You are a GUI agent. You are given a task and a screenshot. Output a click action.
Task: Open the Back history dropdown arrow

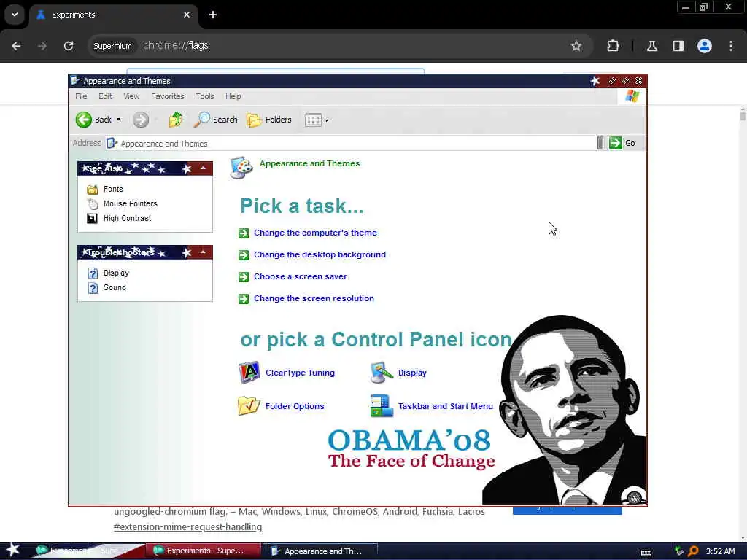point(119,120)
